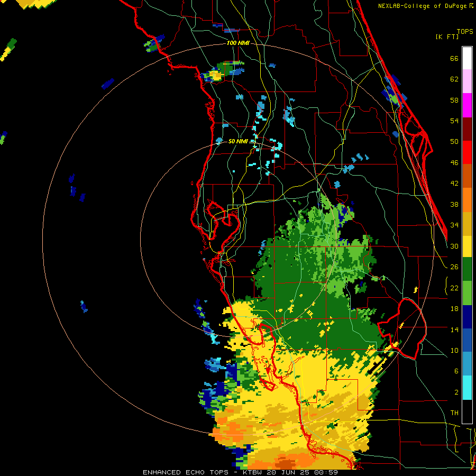The height and width of the screenshot is (476, 476).
Task: Select the dark green legend color block
Action: (467, 269)
